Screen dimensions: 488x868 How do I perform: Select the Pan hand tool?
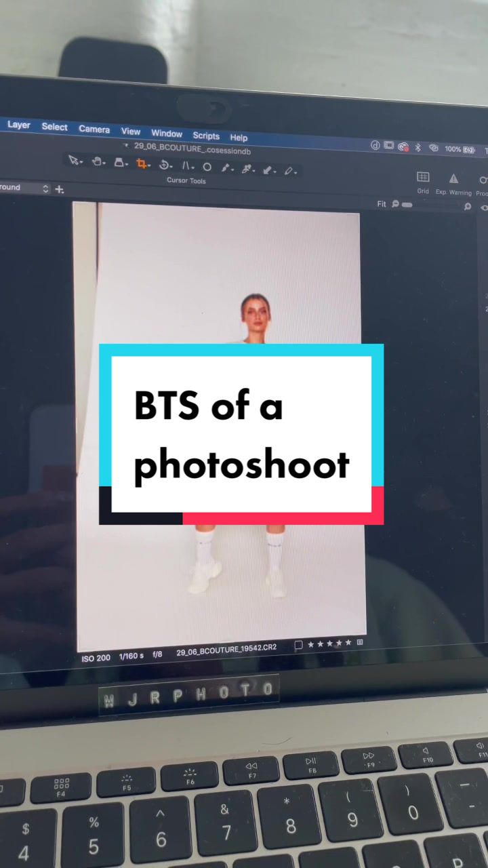point(97,161)
